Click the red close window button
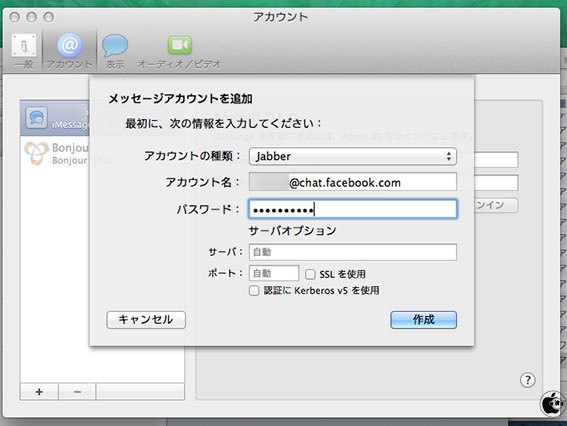This screenshot has height=426, width=567. 14,17
